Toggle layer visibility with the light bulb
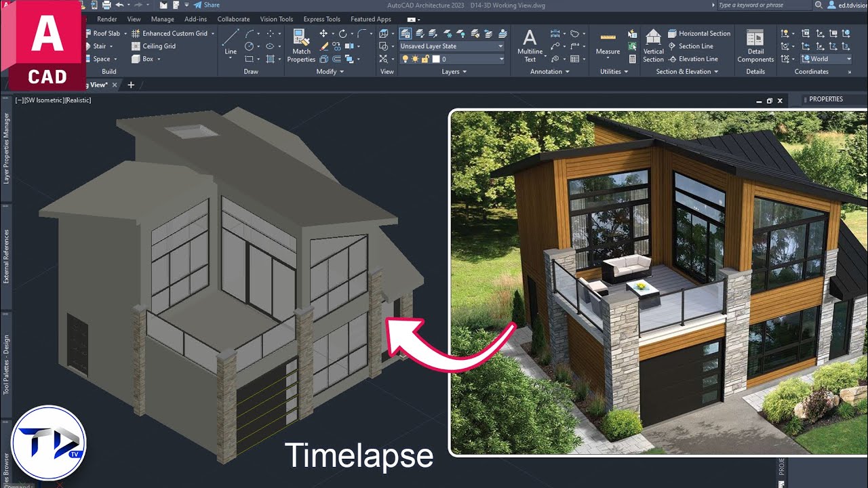This screenshot has height=488, width=868. click(x=405, y=59)
